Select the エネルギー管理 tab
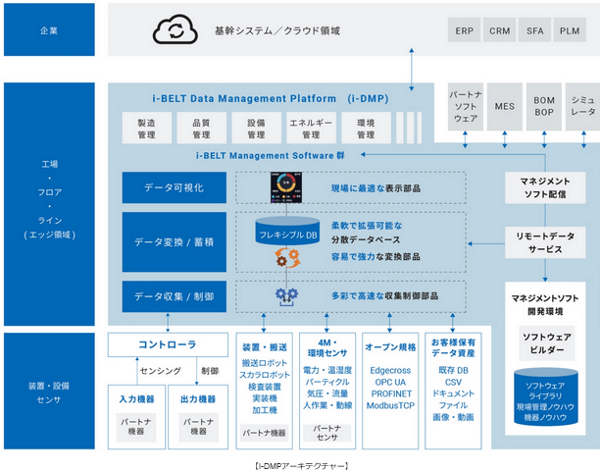 [309, 128]
